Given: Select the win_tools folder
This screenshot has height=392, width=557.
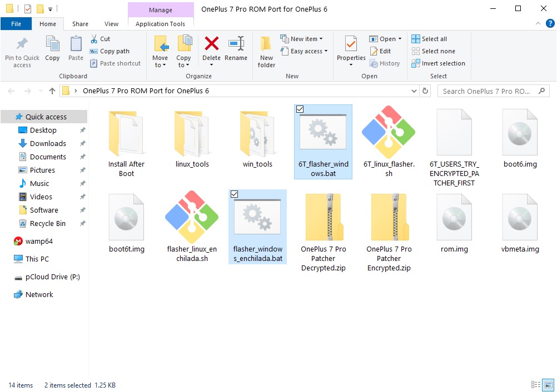Looking at the screenshot, I should pyautogui.click(x=257, y=138).
